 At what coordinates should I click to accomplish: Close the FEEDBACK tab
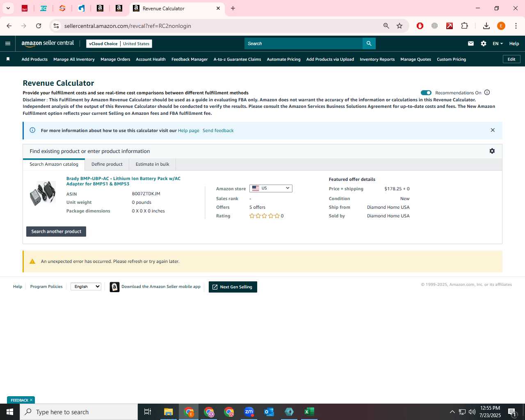(x=31, y=400)
